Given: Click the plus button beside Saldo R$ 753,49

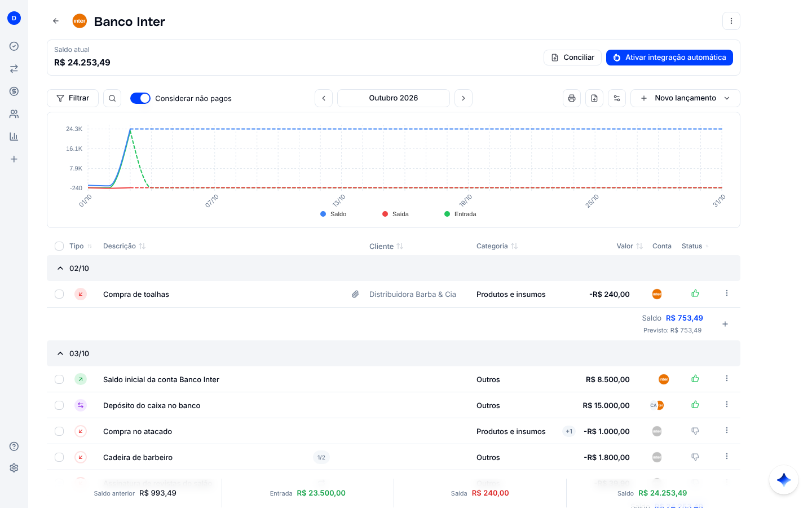Looking at the screenshot, I should 725,324.
